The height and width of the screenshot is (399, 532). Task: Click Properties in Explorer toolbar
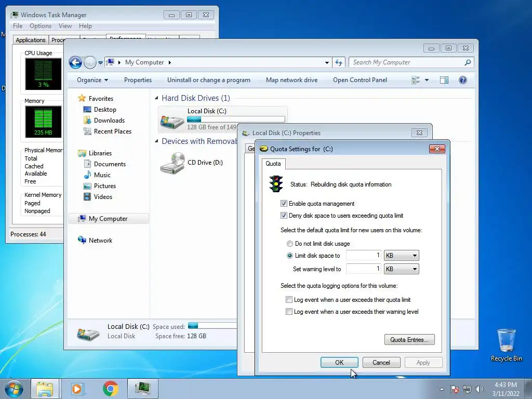coord(138,80)
